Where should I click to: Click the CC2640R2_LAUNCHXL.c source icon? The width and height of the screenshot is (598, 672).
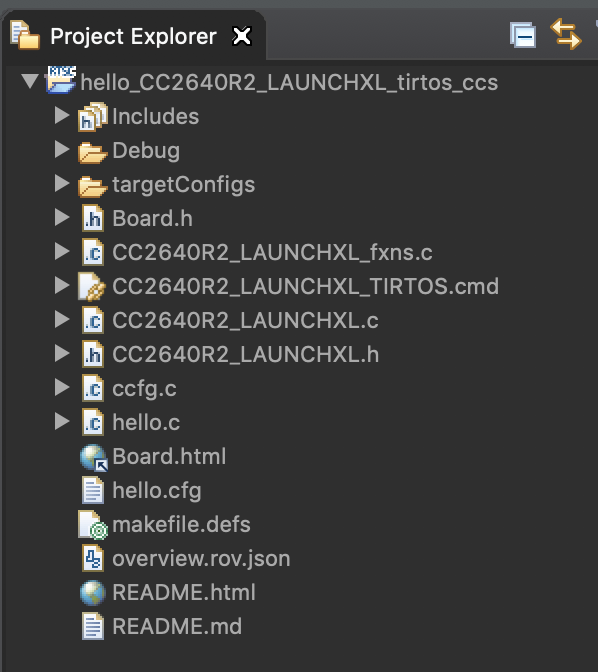(x=93, y=320)
